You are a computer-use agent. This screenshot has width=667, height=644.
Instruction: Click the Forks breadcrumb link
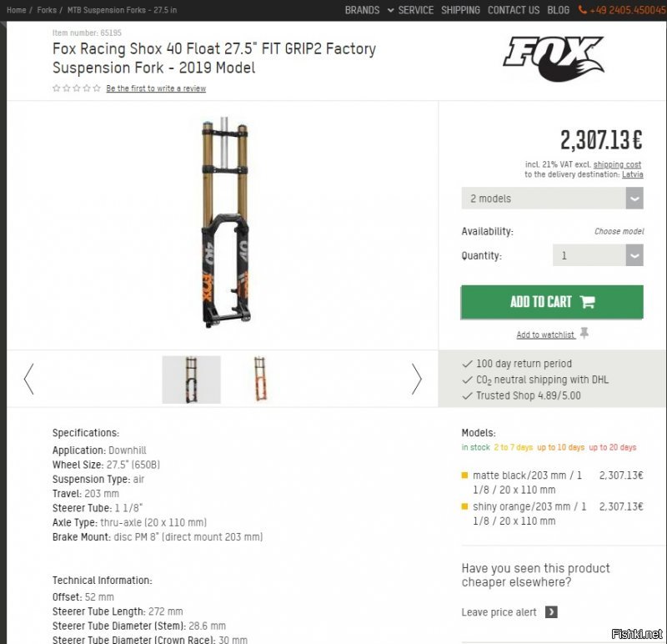47,10
